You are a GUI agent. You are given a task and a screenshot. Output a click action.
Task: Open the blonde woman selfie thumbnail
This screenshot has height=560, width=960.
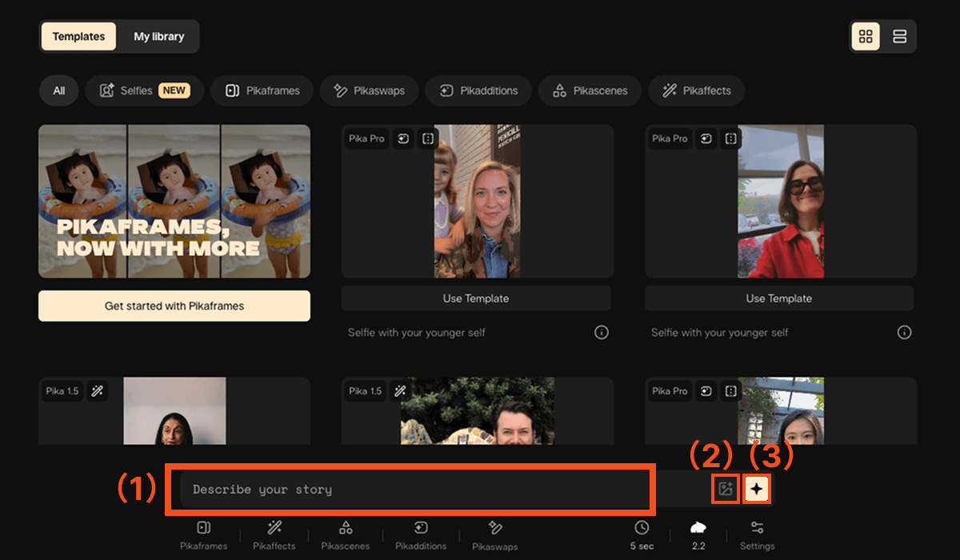[478, 202]
